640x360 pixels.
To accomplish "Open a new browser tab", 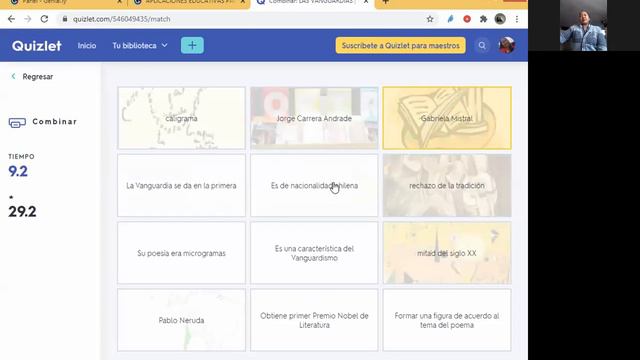I will pyautogui.click(x=385, y=2).
